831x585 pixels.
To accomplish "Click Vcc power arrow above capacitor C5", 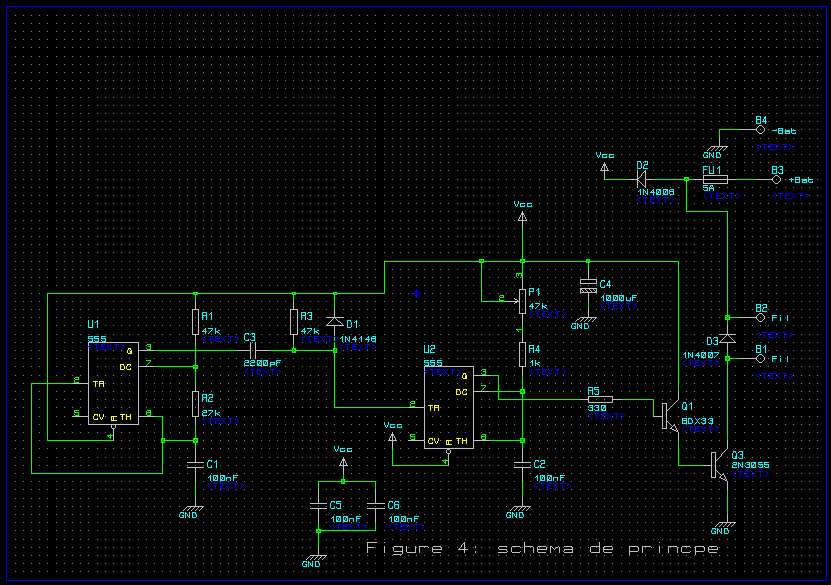I will point(343,462).
